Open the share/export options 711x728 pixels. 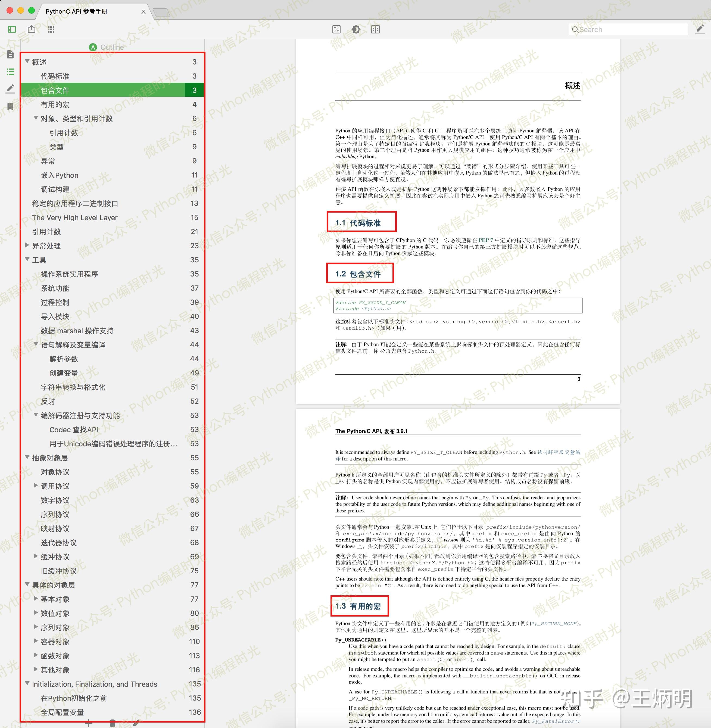click(32, 29)
